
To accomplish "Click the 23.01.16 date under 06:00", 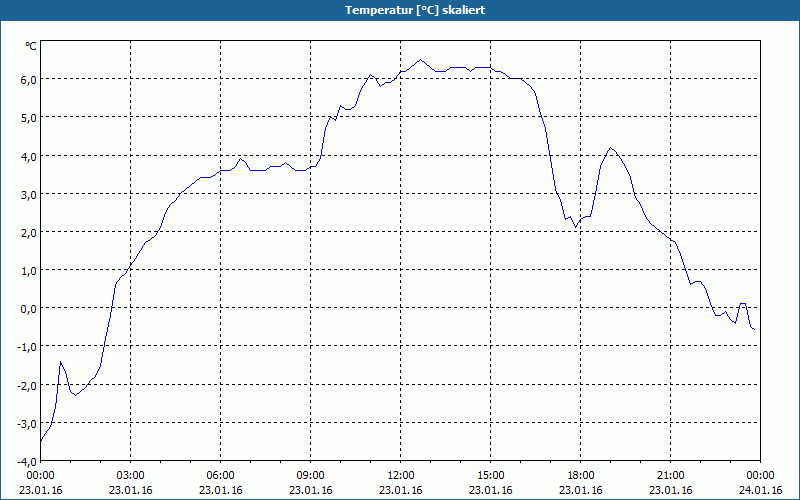I will point(220,490).
